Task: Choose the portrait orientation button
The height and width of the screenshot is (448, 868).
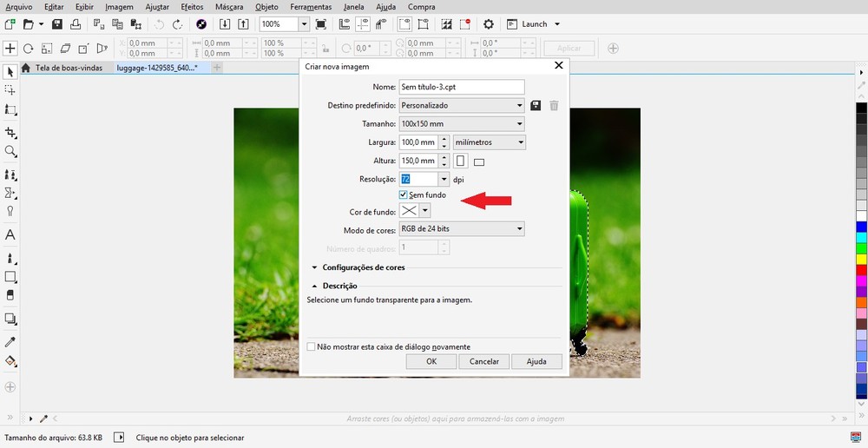Action: click(460, 161)
